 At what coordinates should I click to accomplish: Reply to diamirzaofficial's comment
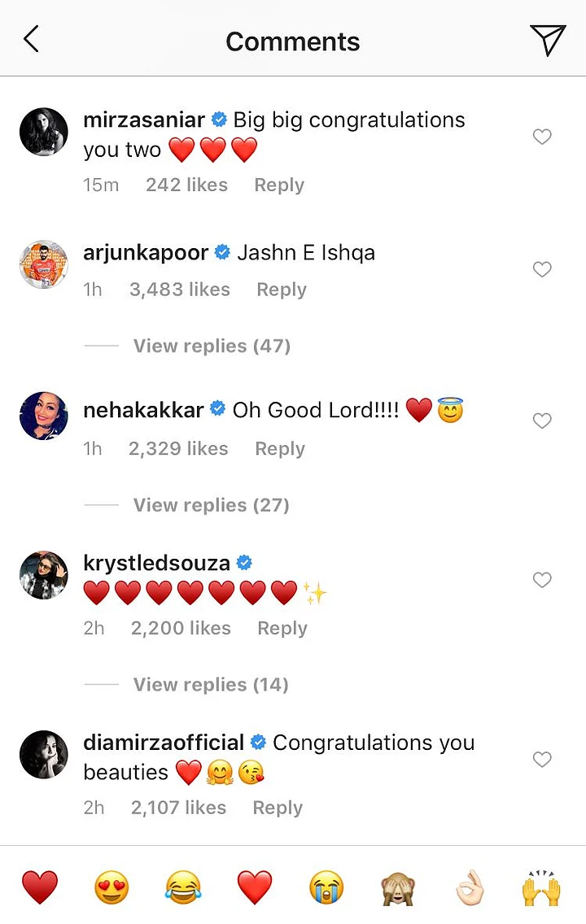(x=278, y=808)
